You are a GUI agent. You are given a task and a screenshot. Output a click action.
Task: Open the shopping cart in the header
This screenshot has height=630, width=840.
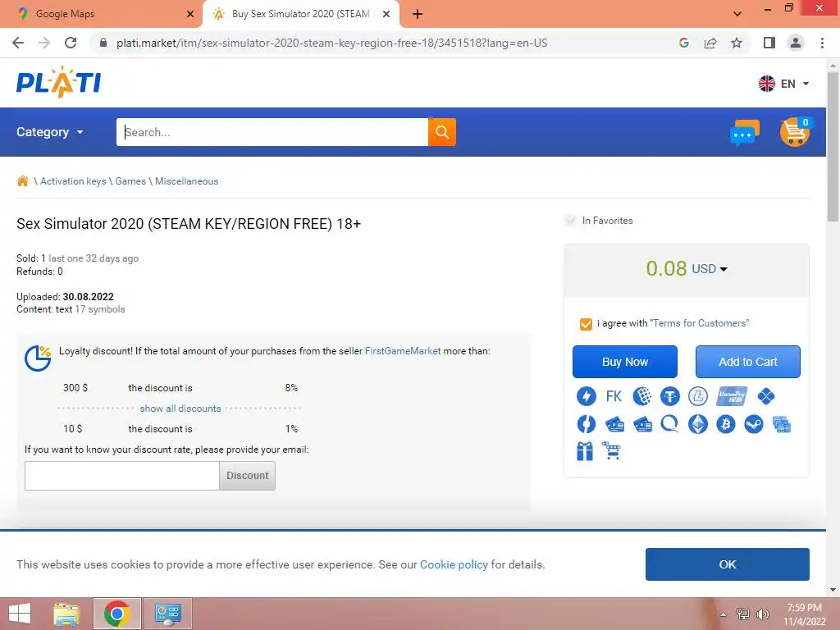click(x=795, y=132)
